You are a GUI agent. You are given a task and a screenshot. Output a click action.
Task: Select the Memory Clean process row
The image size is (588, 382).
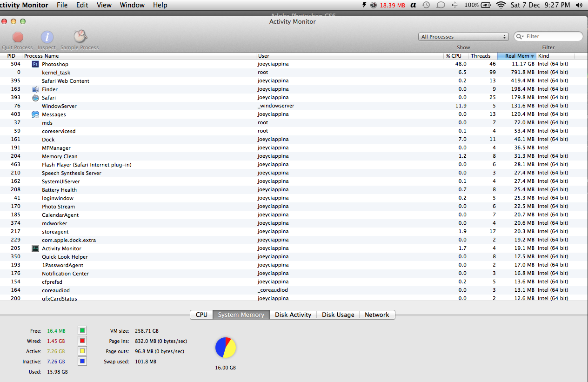(x=294, y=156)
